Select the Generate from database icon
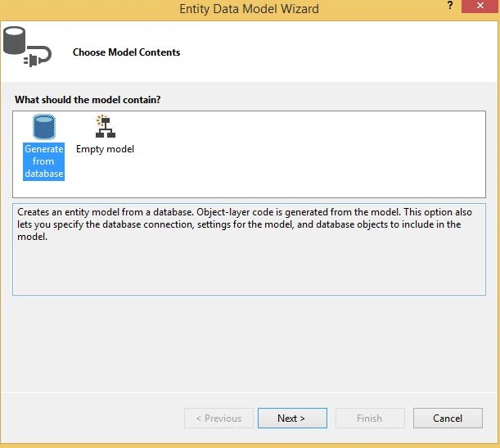 pos(44,127)
